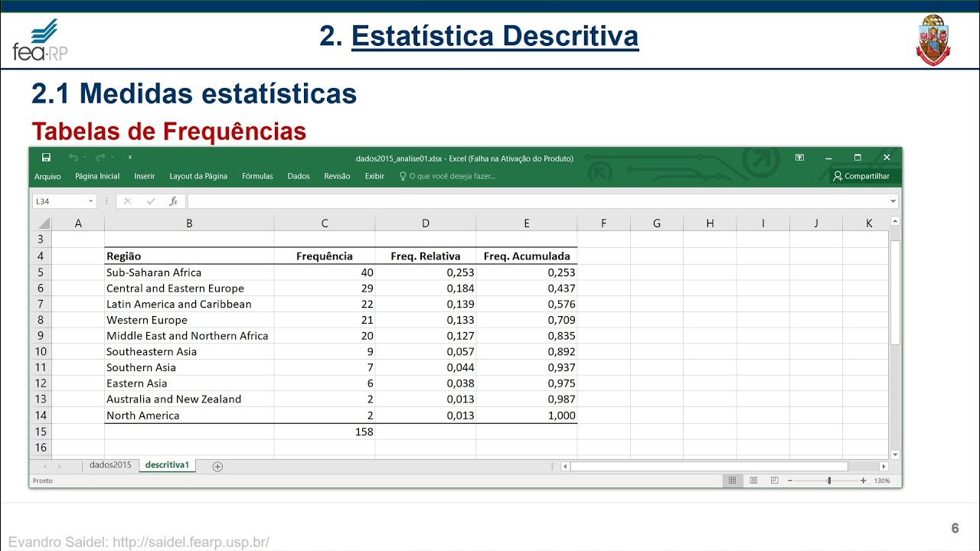The image size is (980, 551).
Task: Click the cancel X formula icon
Action: 127,201
